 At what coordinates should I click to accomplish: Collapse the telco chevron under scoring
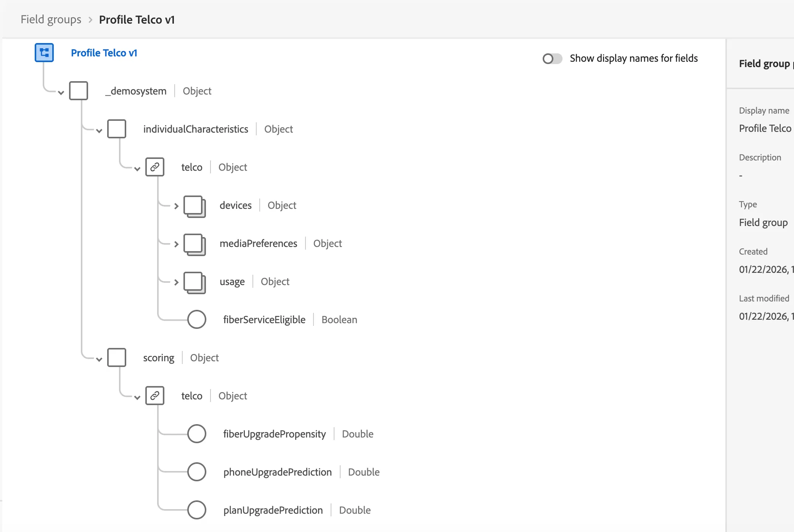137,397
